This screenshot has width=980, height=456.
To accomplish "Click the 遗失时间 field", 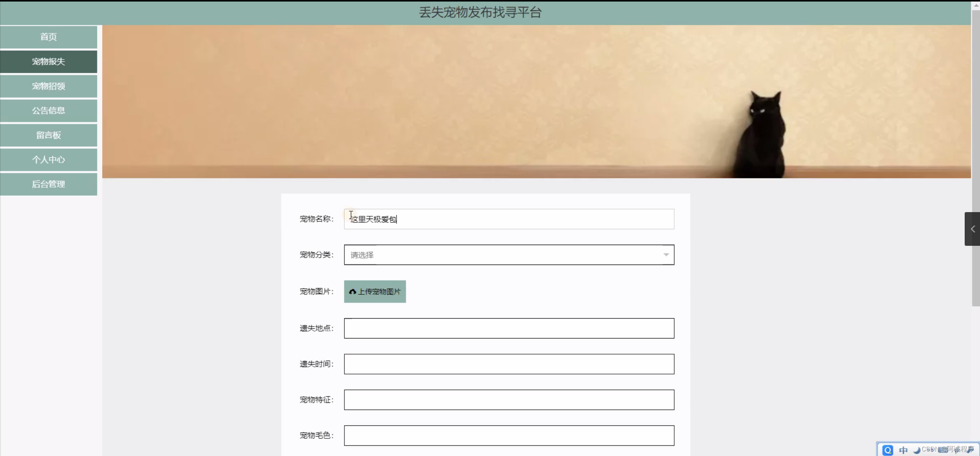I will pos(509,364).
